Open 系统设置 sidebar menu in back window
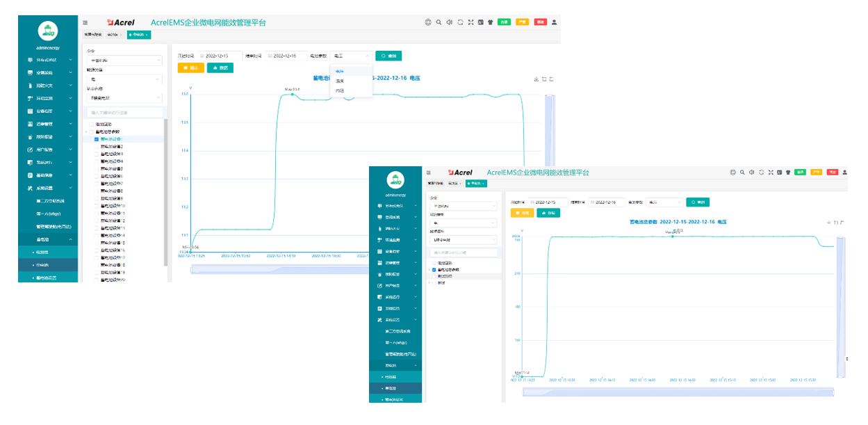The height and width of the screenshot is (425, 868). pyautogui.click(x=48, y=188)
